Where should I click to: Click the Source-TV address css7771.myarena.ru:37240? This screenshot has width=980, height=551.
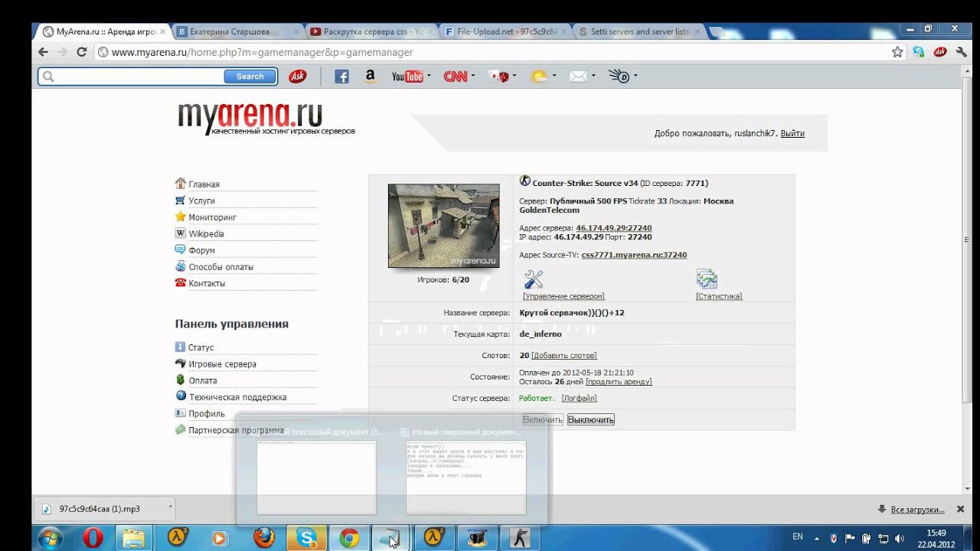click(634, 255)
